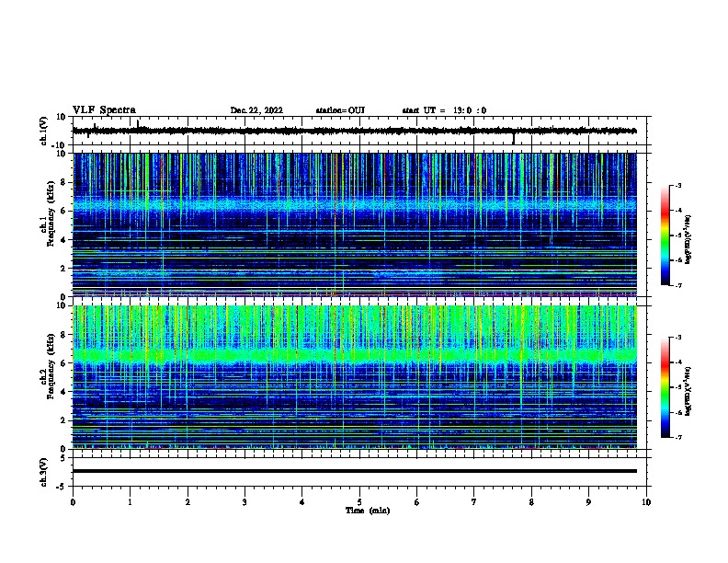This screenshot has width=728, height=563.
Task: Click time axis tick label "4"
Action: [x=302, y=502]
